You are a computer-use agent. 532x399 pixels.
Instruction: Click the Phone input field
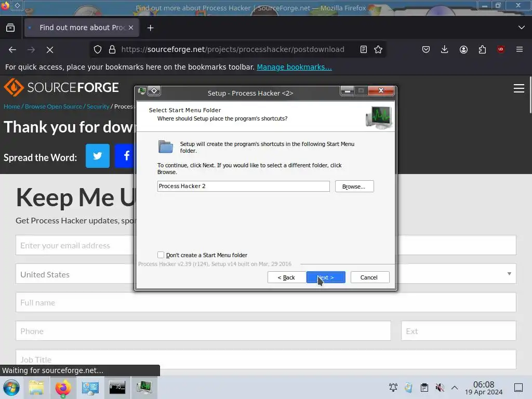pos(203,331)
